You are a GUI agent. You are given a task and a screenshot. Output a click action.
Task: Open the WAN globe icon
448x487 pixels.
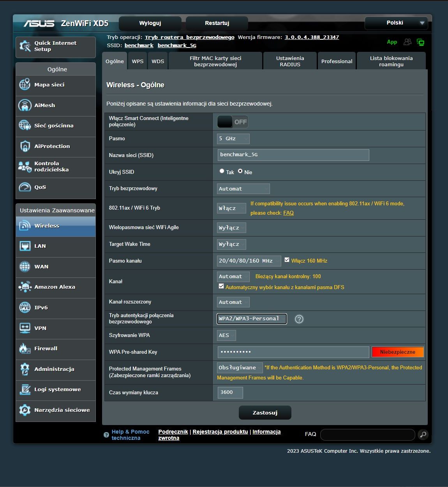(x=25, y=266)
